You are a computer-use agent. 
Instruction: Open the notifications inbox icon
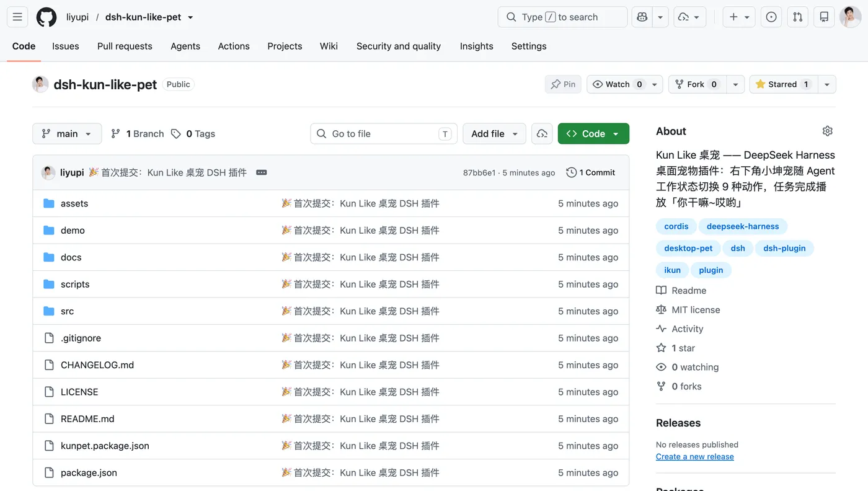coord(824,17)
